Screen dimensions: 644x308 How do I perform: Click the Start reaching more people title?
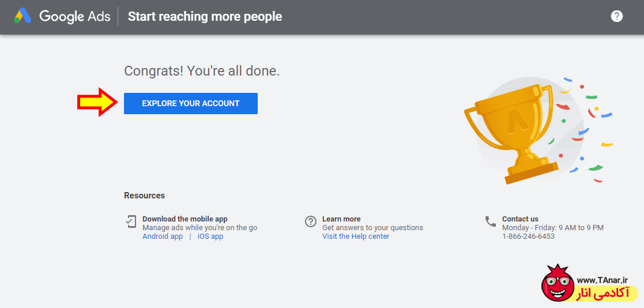click(205, 16)
